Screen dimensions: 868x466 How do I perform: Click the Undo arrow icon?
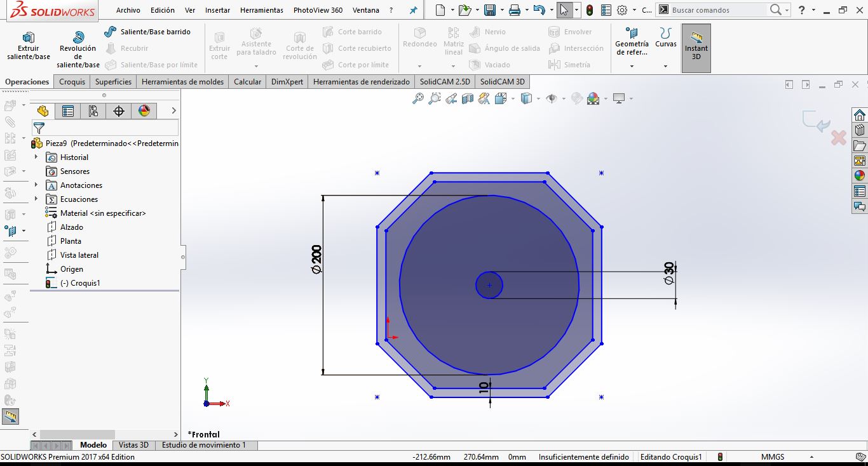pos(539,10)
